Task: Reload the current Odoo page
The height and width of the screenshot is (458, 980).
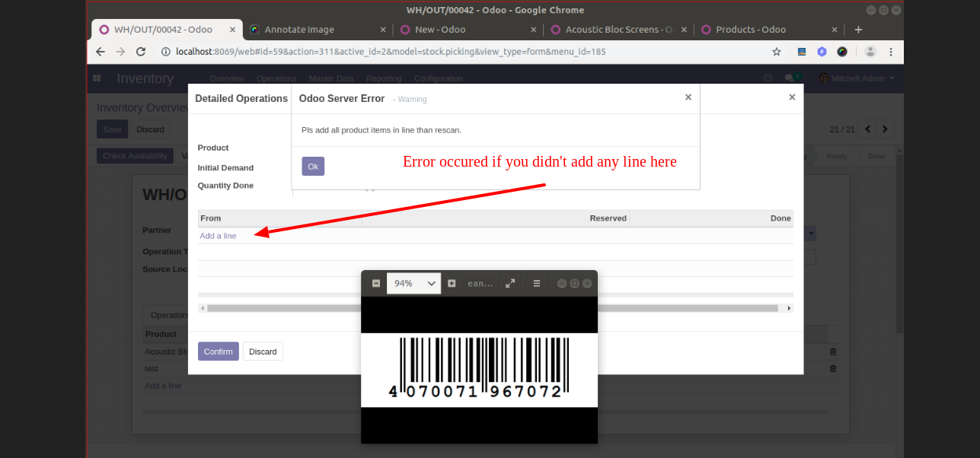Action: (x=141, y=52)
